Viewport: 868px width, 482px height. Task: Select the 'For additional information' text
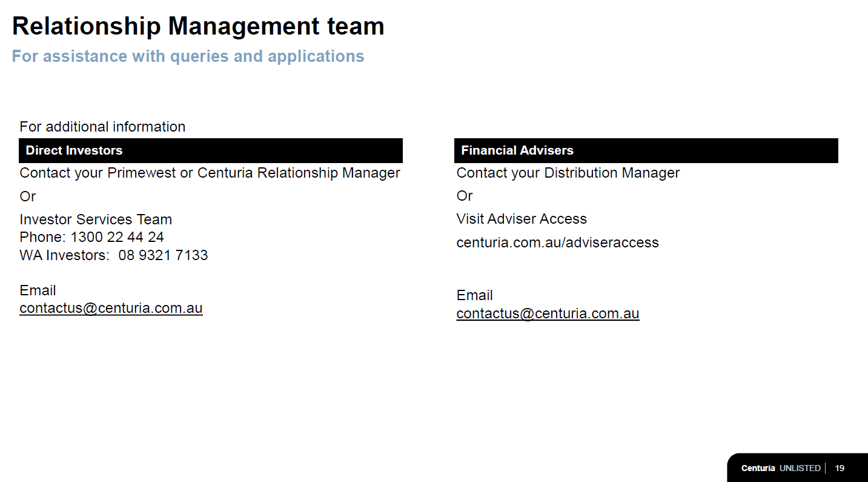coord(102,127)
